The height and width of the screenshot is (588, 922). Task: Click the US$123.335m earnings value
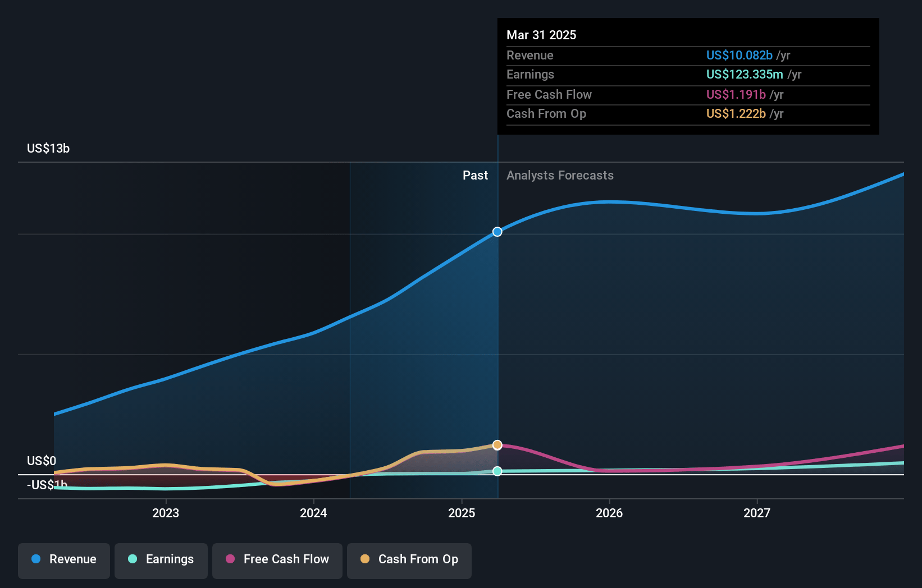(745, 74)
